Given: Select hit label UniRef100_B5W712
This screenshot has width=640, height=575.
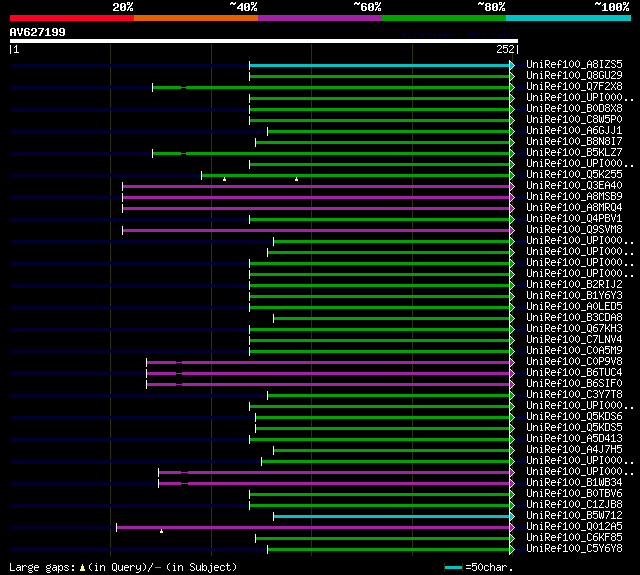Looking at the screenshot, I should click(574, 516).
